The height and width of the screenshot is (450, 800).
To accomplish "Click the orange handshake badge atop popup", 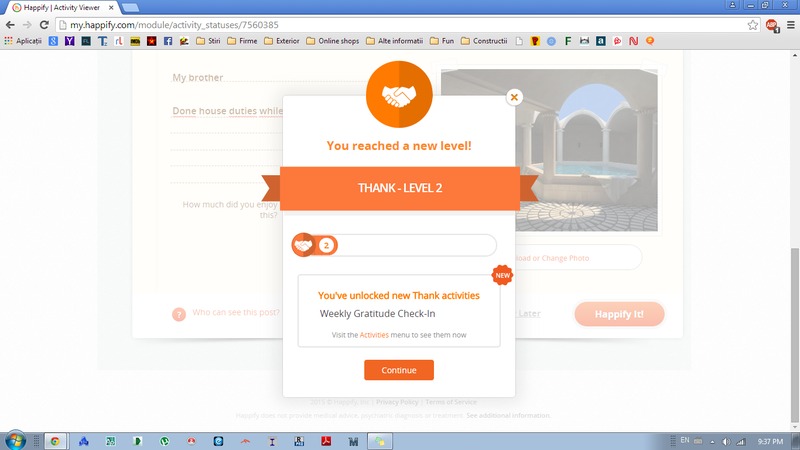I will 399,94.
